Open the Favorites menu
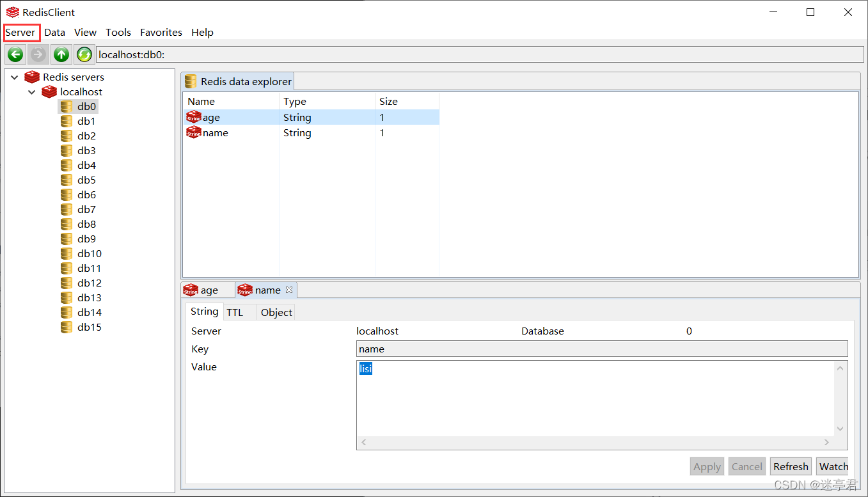 pos(161,32)
